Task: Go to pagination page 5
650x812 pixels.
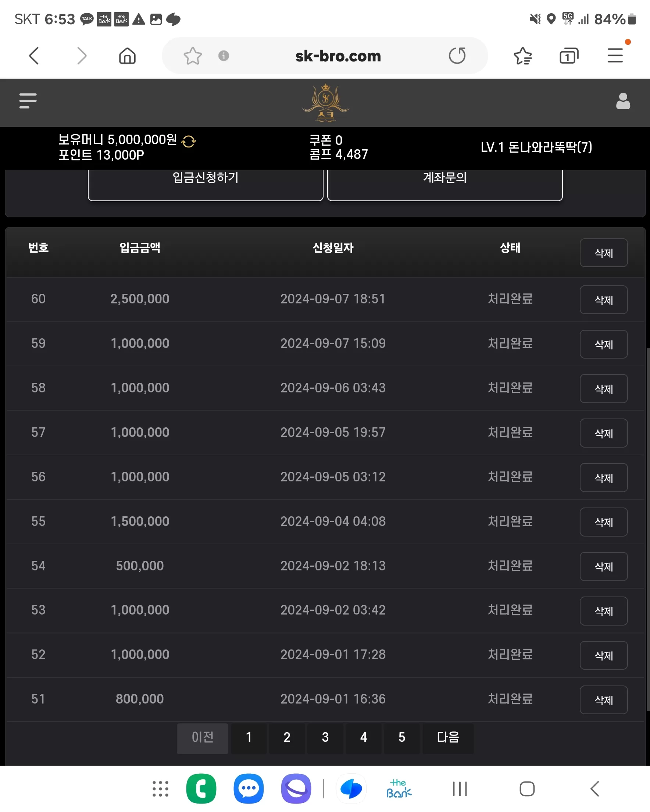Action: (401, 737)
